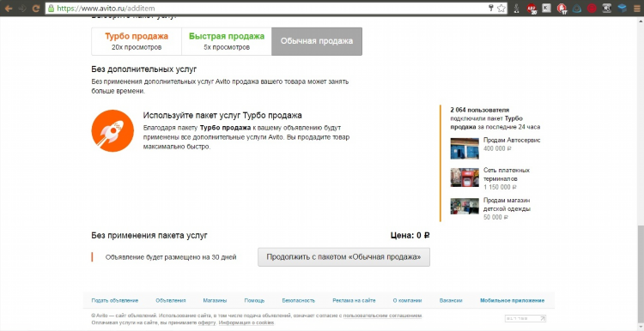Open the red stop-hand extension with badge 17
Image resolution: width=644 pixels, height=331 pixels.
click(x=562, y=9)
